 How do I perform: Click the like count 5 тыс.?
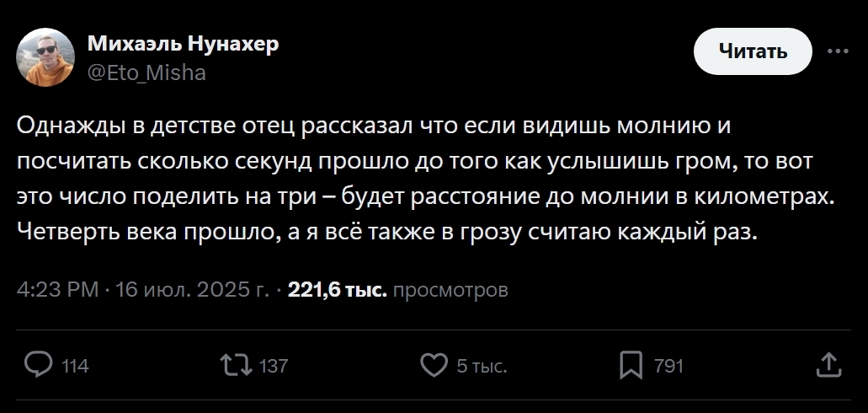(482, 366)
